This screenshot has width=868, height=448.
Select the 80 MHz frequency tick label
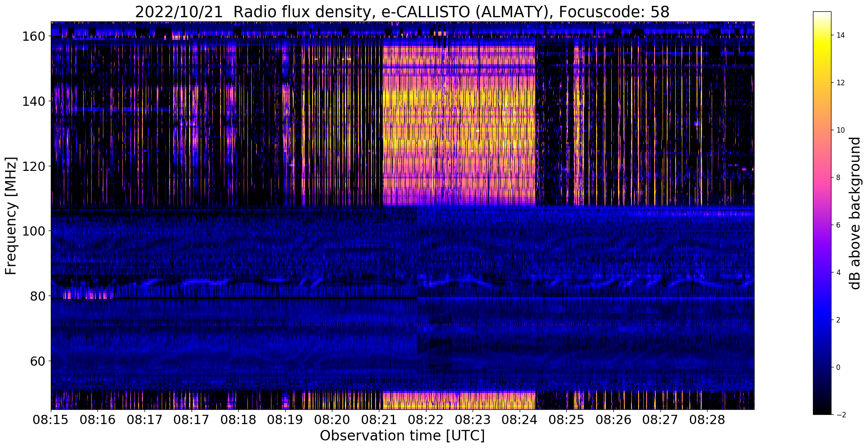point(38,296)
